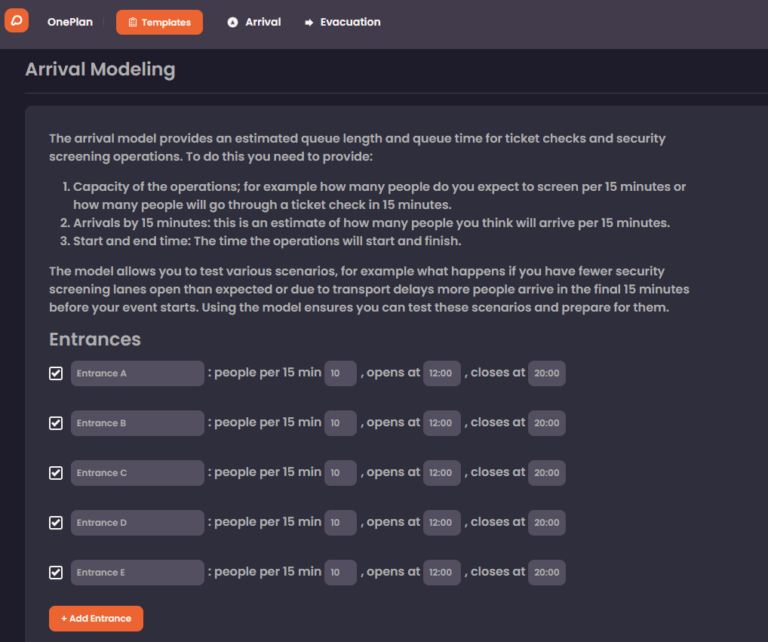Click the Arrival circle icon
The image size is (768, 642).
click(233, 22)
